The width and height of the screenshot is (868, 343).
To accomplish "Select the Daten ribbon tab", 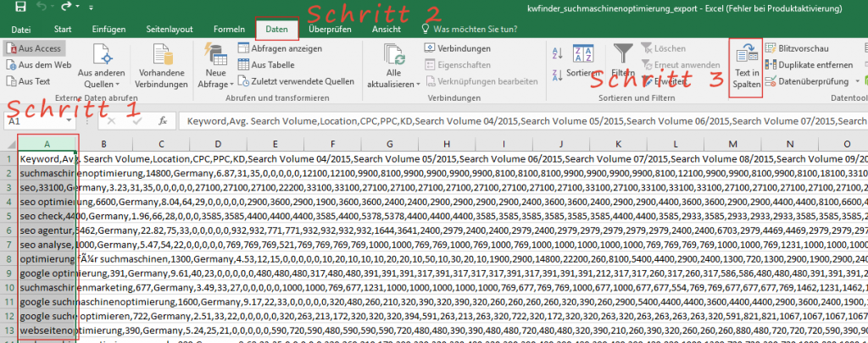I will (277, 30).
